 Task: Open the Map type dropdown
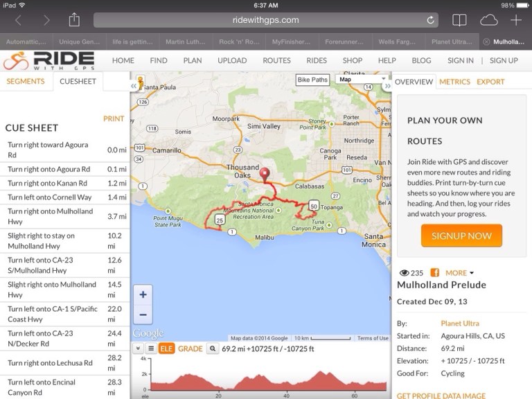362,80
